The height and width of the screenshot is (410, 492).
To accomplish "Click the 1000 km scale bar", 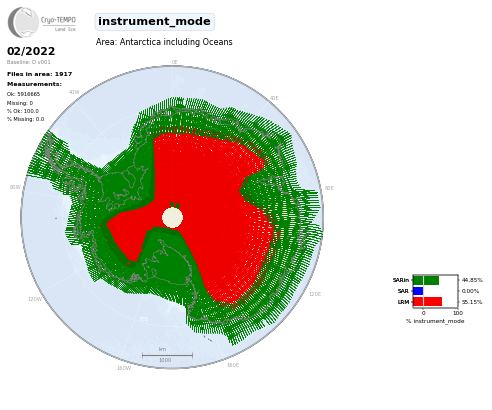I will coord(167,355).
